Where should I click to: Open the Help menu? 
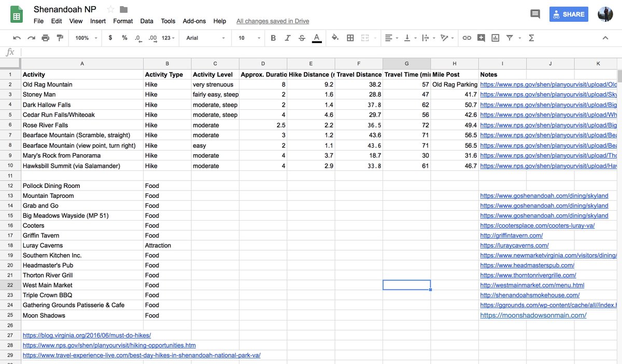(220, 21)
